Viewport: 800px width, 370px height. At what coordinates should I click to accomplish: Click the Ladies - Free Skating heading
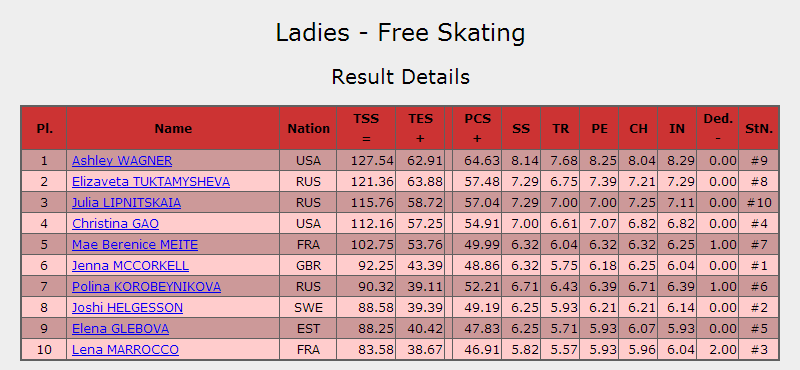click(x=401, y=33)
